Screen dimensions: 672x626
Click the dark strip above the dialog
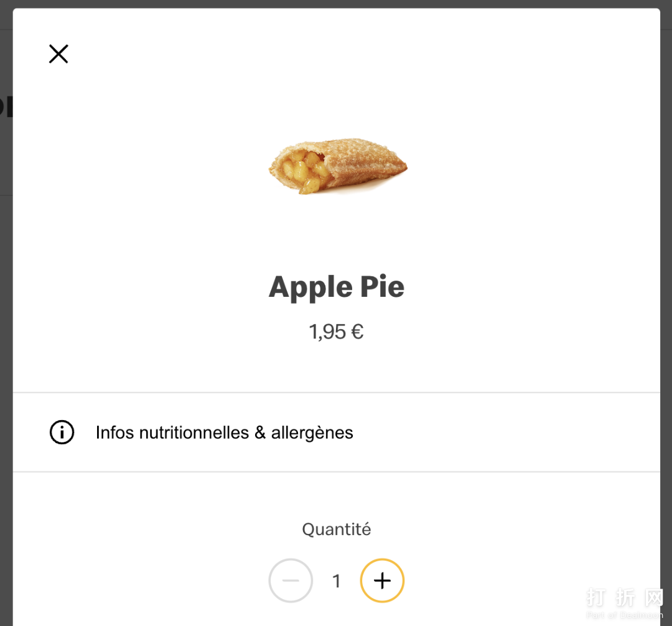(336, 4)
